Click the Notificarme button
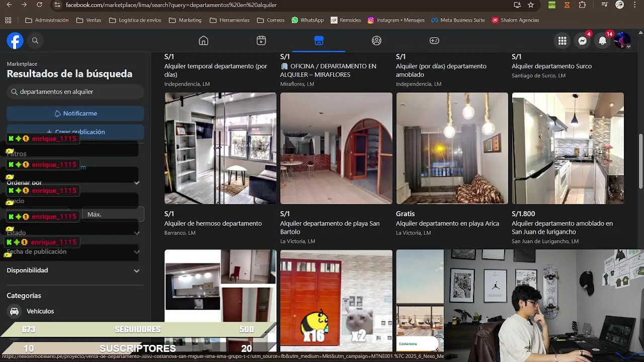Image resolution: width=644 pixels, height=362 pixels. coord(75,114)
